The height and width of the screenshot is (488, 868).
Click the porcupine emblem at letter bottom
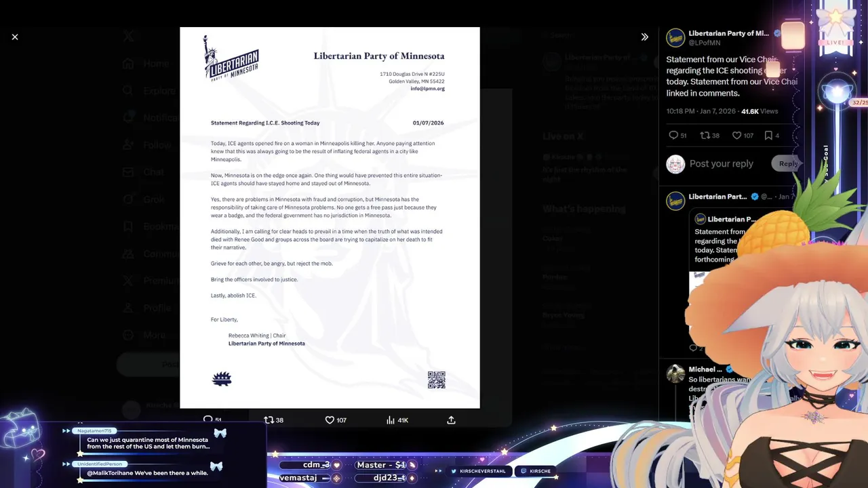[x=222, y=379]
